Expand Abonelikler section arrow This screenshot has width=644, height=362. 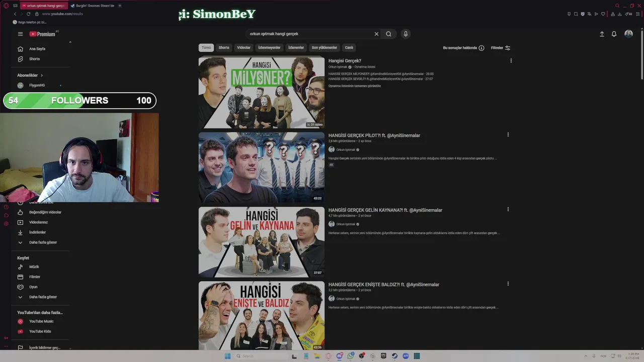pos(42,75)
